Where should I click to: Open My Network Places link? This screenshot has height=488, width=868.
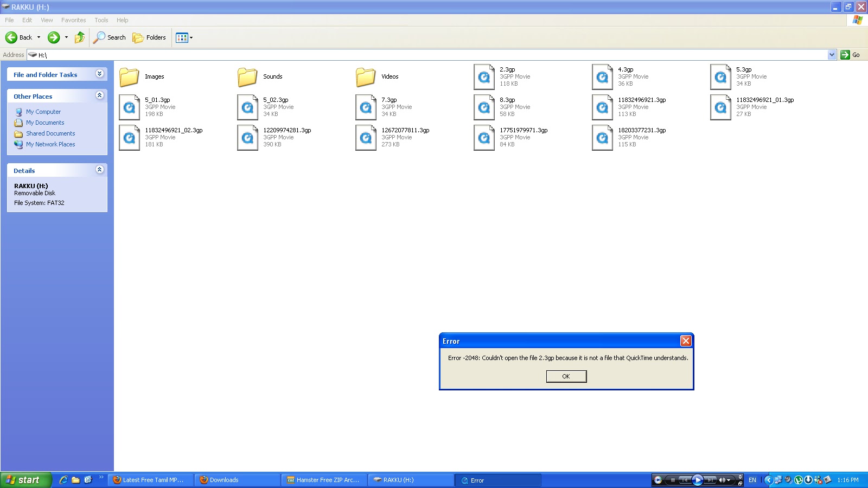point(50,144)
